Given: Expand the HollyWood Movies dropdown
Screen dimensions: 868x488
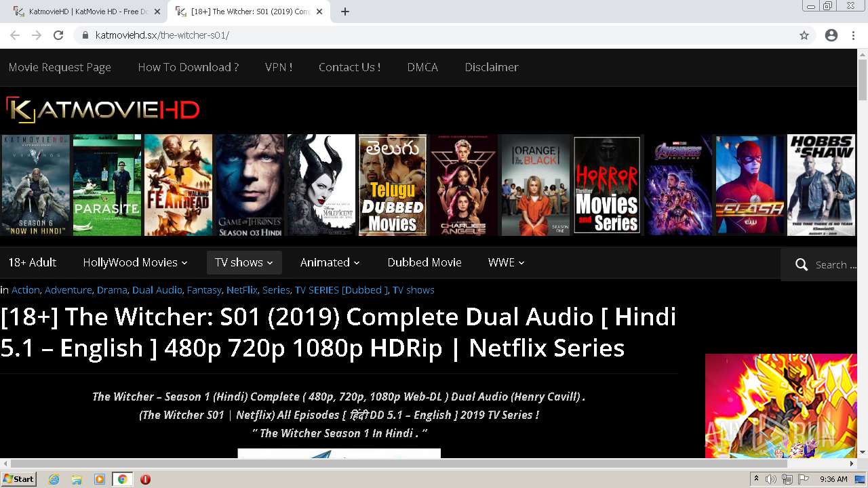Looking at the screenshot, I should pos(134,262).
